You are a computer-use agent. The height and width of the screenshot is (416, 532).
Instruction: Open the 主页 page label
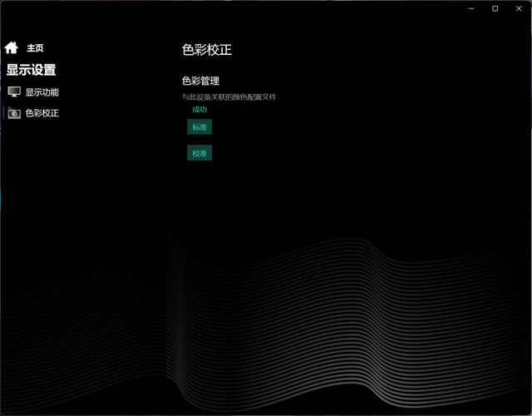click(x=35, y=48)
